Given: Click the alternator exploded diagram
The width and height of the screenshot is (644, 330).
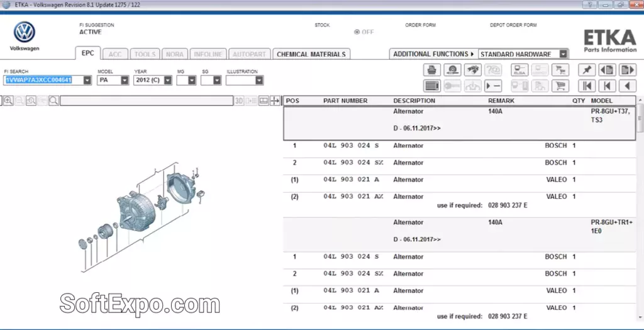Looking at the screenshot, I should click(142, 216).
